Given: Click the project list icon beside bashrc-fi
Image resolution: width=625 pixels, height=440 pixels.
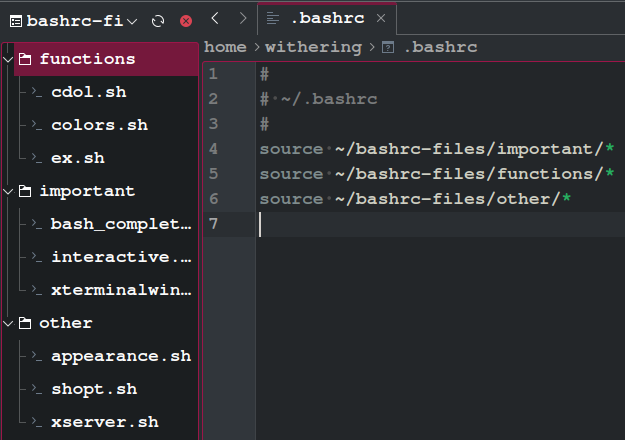Looking at the screenshot, I should tap(16, 21).
